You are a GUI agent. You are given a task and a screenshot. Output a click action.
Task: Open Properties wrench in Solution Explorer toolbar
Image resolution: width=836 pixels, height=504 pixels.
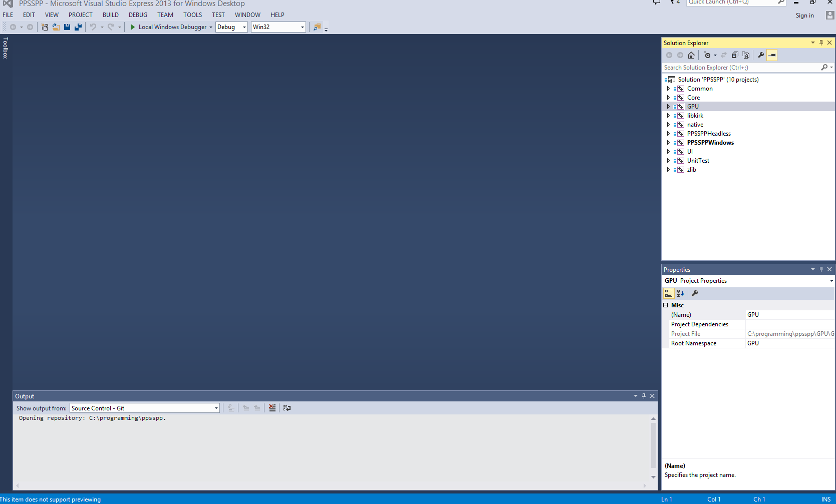(x=761, y=55)
